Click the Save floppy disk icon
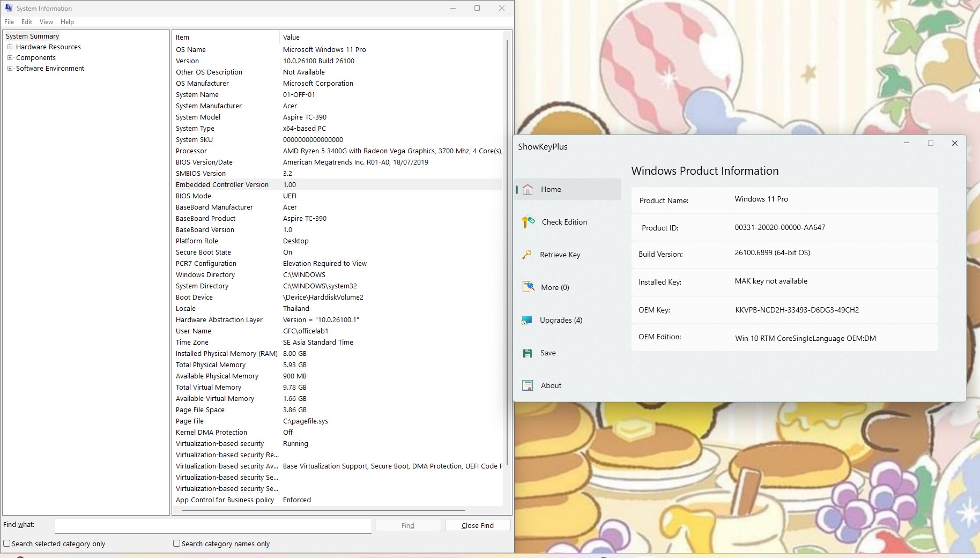 point(528,353)
